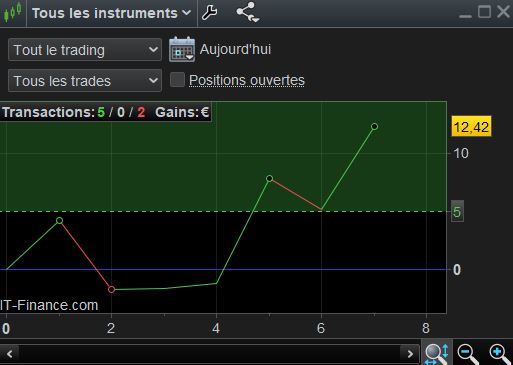Viewport: 513px width, 365px height.
Task: Click the 4 label on horizontal axis
Action: tap(216, 328)
